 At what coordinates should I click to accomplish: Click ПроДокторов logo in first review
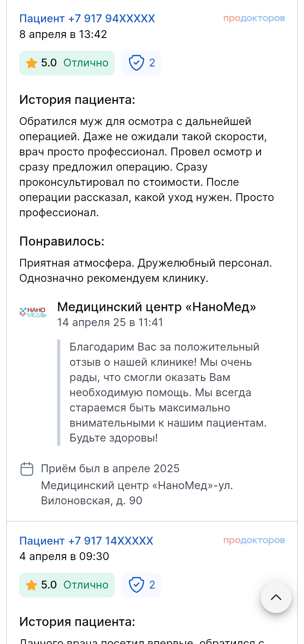254,19
